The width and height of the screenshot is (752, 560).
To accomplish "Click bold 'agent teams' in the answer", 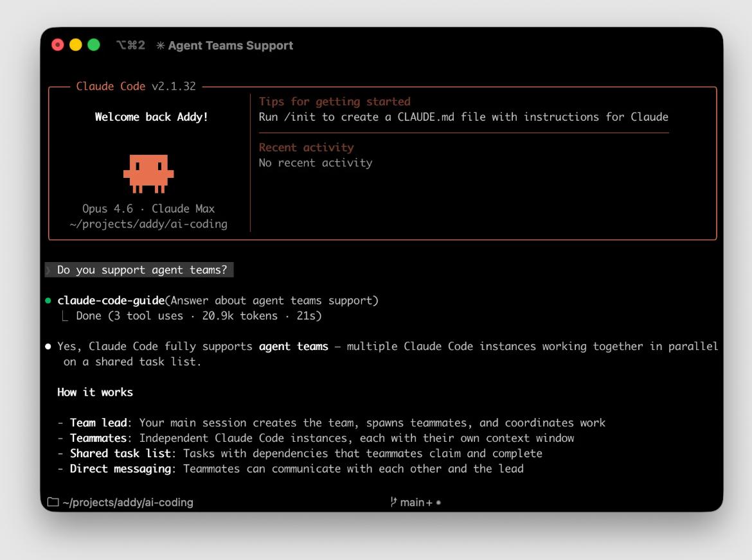I will 294,346.
